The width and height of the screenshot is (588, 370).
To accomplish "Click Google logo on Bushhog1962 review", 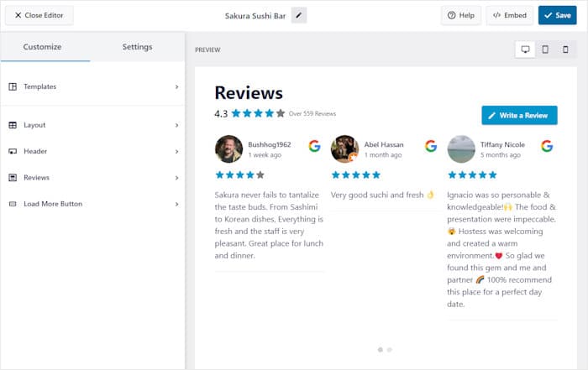I will (315, 146).
